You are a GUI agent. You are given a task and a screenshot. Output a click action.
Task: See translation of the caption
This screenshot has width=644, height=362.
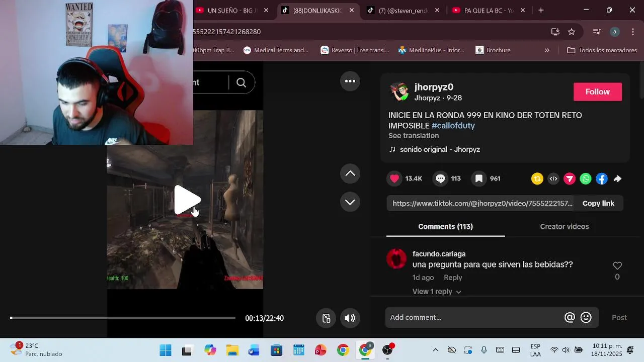(x=414, y=136)
